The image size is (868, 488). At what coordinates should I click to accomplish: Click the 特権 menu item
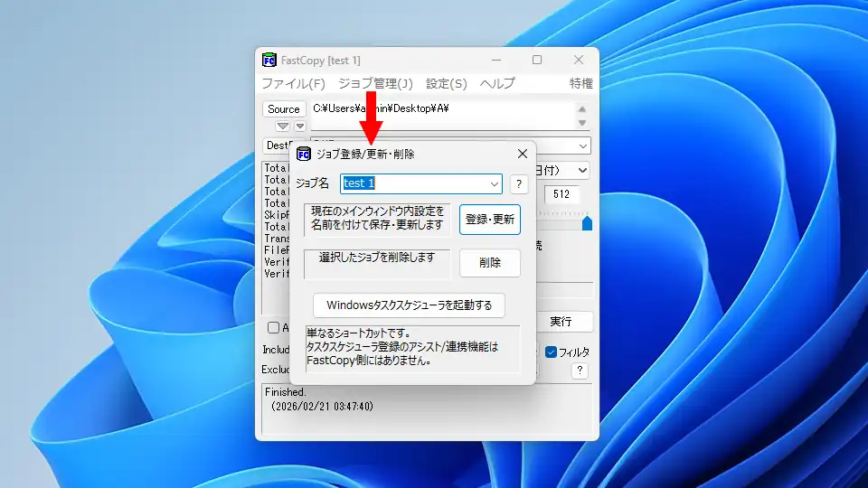[581, 83]
